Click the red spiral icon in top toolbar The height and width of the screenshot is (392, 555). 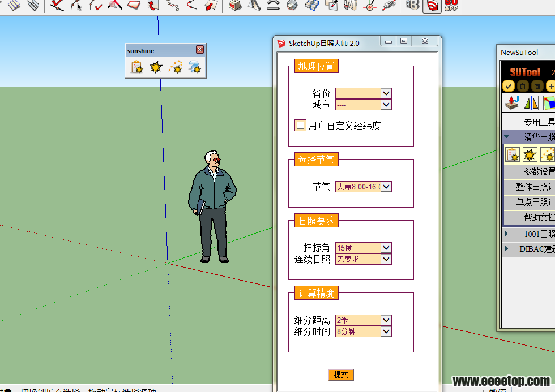click(x=432, y=6)
